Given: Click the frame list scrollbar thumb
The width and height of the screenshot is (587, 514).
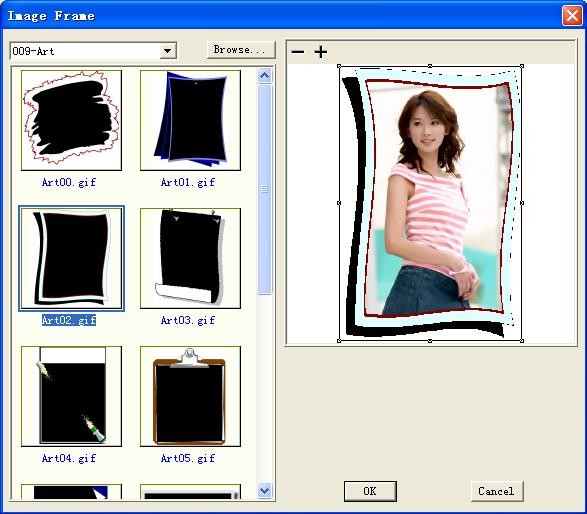Looking at the screenshot, I should click(x=265, y=189).
